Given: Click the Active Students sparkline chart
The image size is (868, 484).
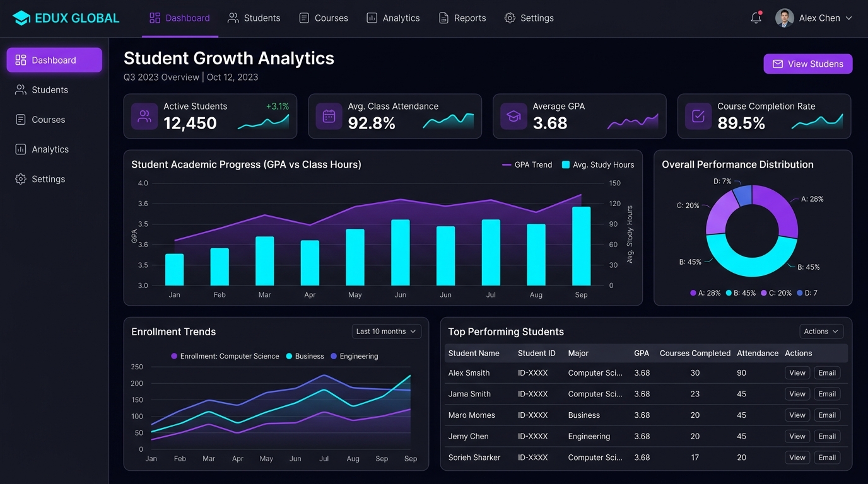Looking at the screenshot, I should pos(264,122).
